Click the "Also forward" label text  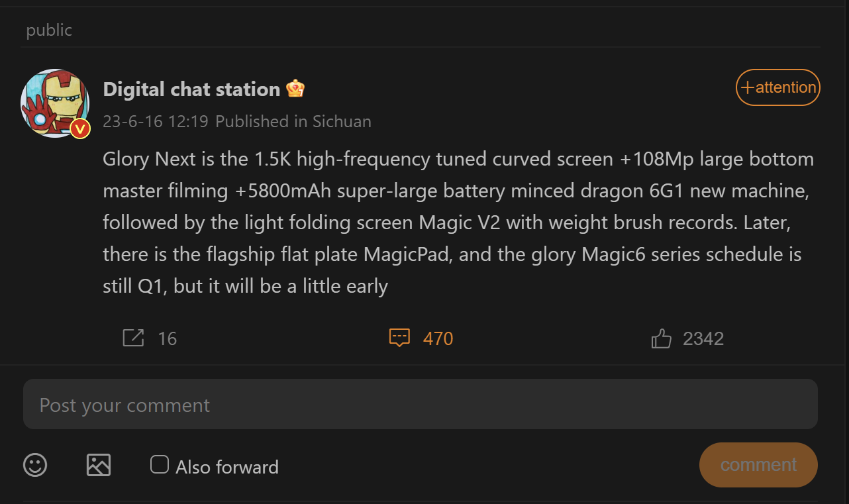pyautogui.click(x=227, y=467)
